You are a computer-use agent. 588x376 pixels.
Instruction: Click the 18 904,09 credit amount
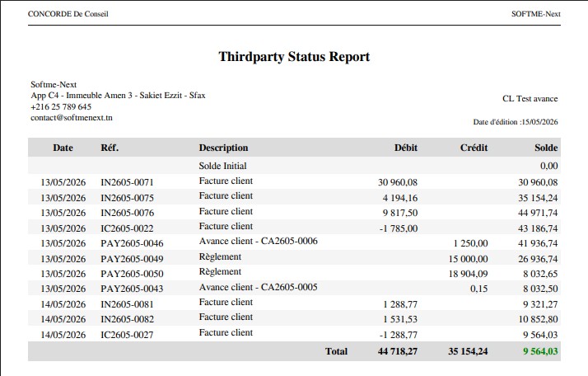click(x=468, y=274)
